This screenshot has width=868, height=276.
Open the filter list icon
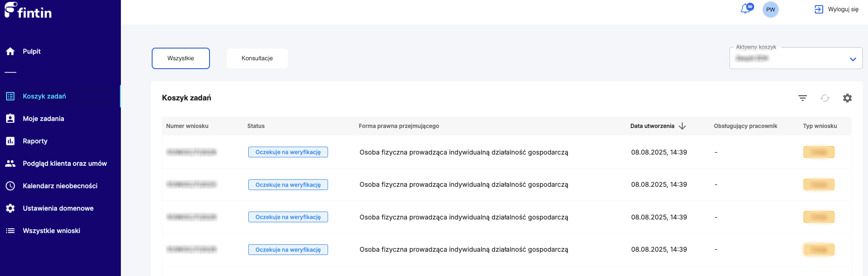[x=803, y=98]
